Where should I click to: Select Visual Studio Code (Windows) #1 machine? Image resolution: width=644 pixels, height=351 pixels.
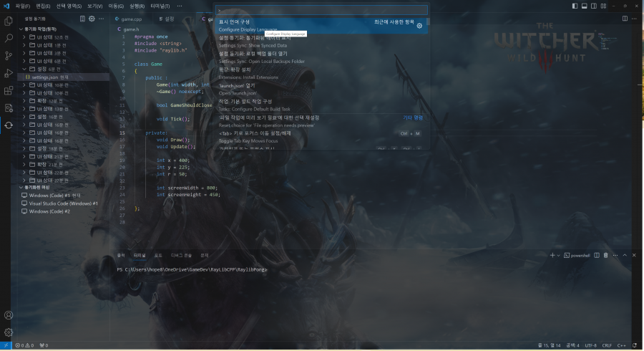(x=63, y=203)
